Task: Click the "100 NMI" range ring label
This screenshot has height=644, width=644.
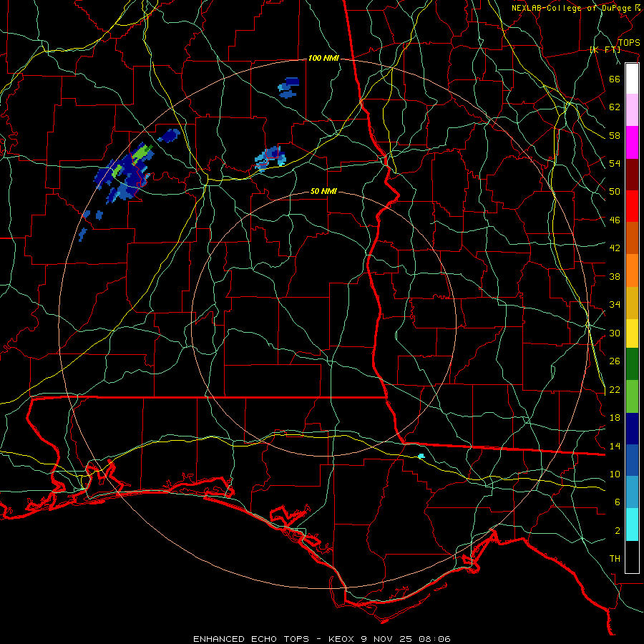Action: [x=323, y=59]
